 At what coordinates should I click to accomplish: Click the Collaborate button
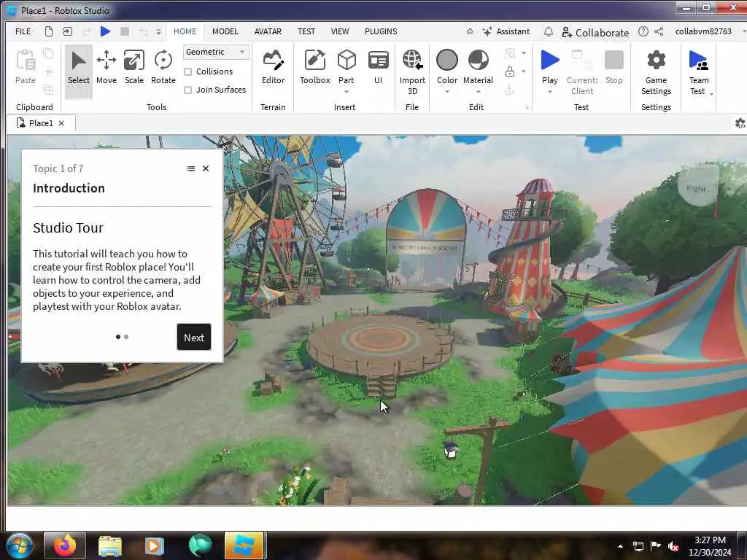coord(595,32)
